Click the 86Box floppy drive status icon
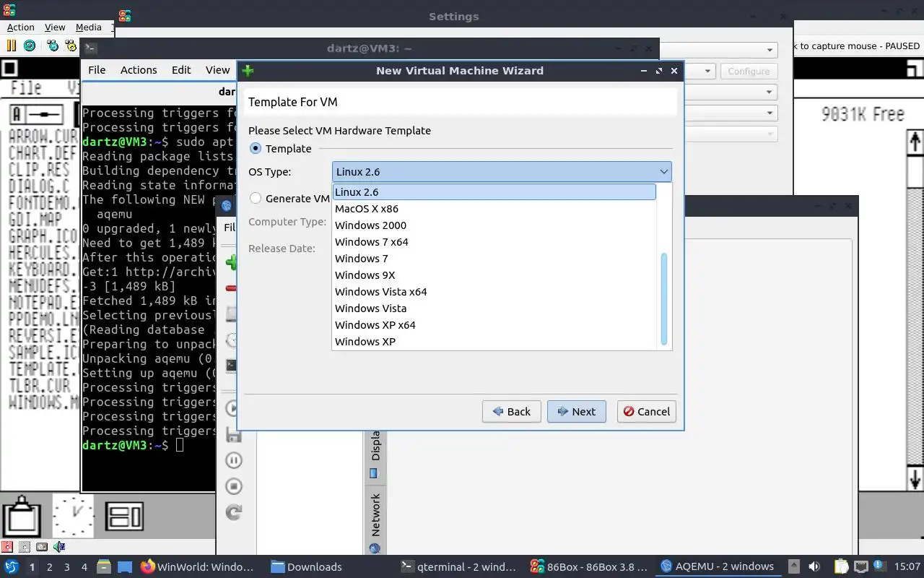 [x=7, y=547]
